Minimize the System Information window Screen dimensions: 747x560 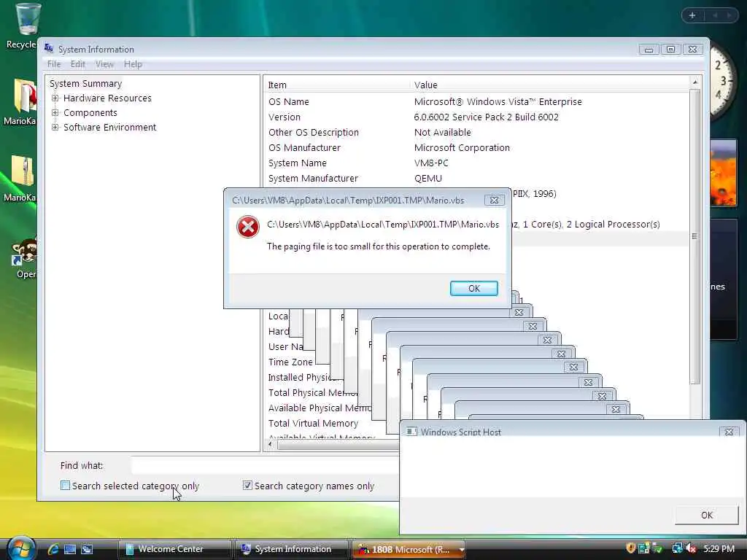(x=649, y=49)
